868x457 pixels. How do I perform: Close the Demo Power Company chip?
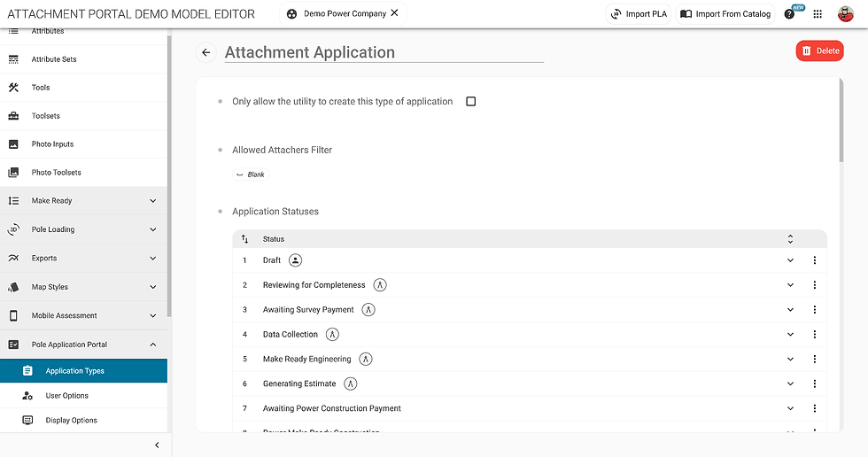[394, 13]
